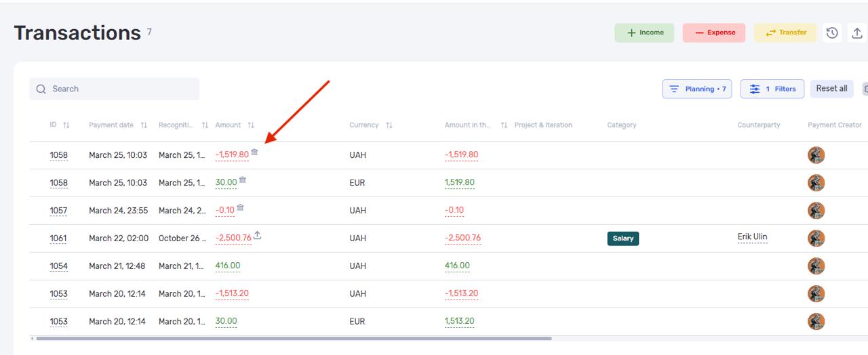
Task: Click -2,500.76 in the Amount column
Action: pos(233,238)
